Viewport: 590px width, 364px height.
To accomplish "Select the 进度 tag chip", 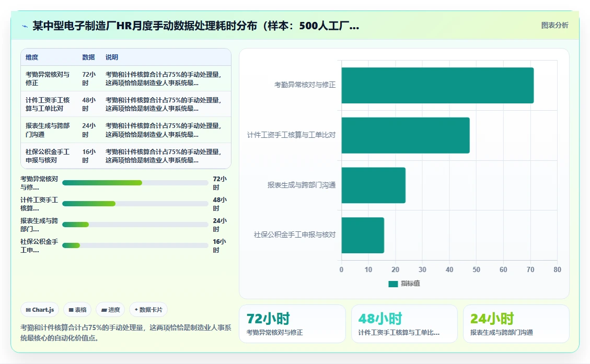I will point(111,310).
